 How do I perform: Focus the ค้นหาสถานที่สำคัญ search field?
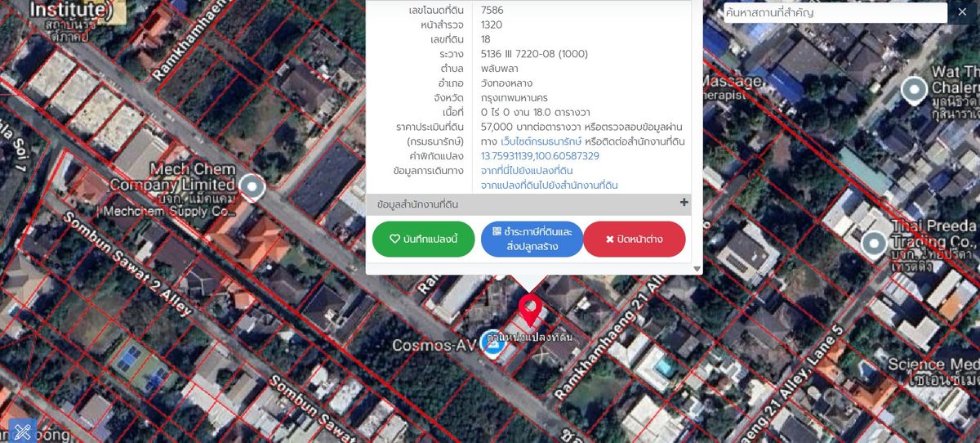[x=835, y=13]
